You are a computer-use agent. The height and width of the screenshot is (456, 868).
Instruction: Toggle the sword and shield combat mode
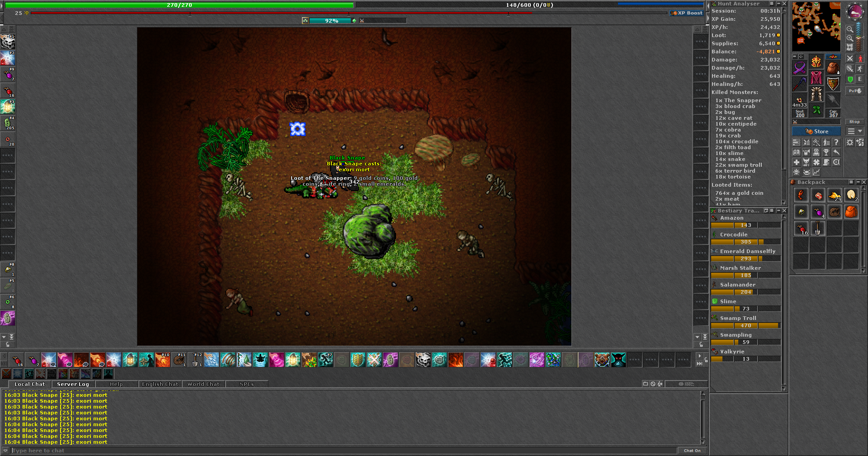coord(850,69)
